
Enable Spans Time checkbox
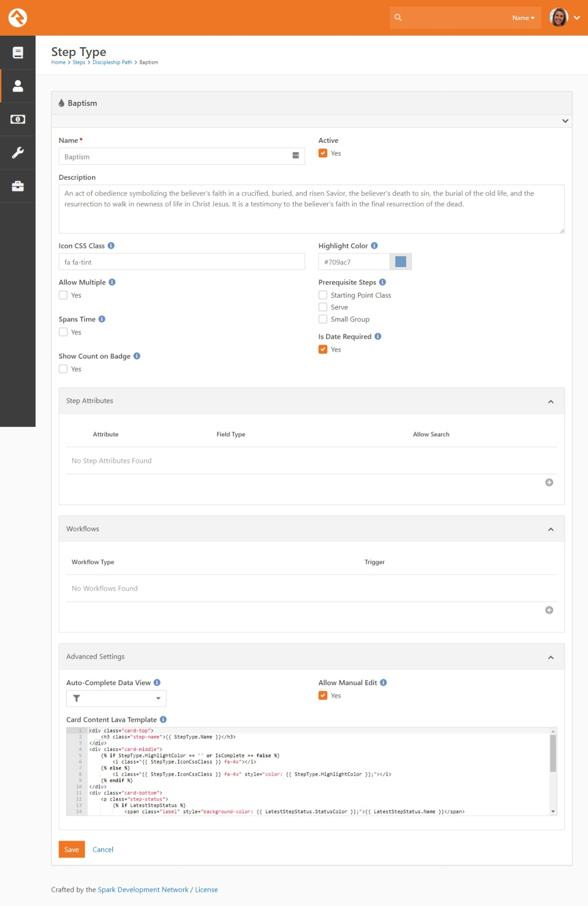click(63, 332)
